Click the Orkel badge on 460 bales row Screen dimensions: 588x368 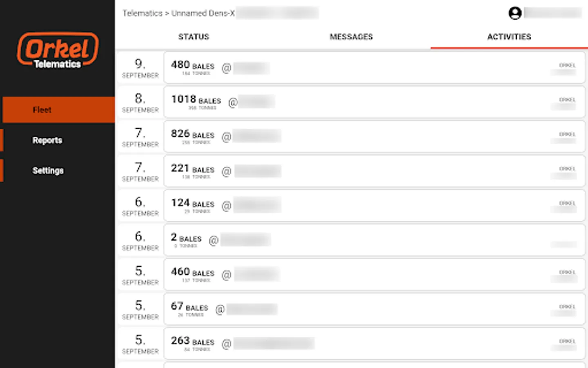tap(567, 272)
